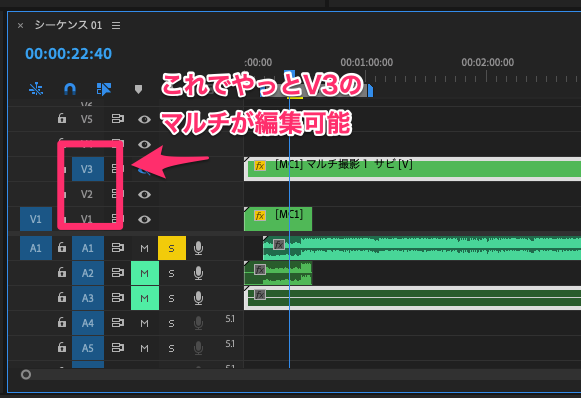Add a marker with the marker icon
This screenshot has height=398, width=581.
[138, 89]
